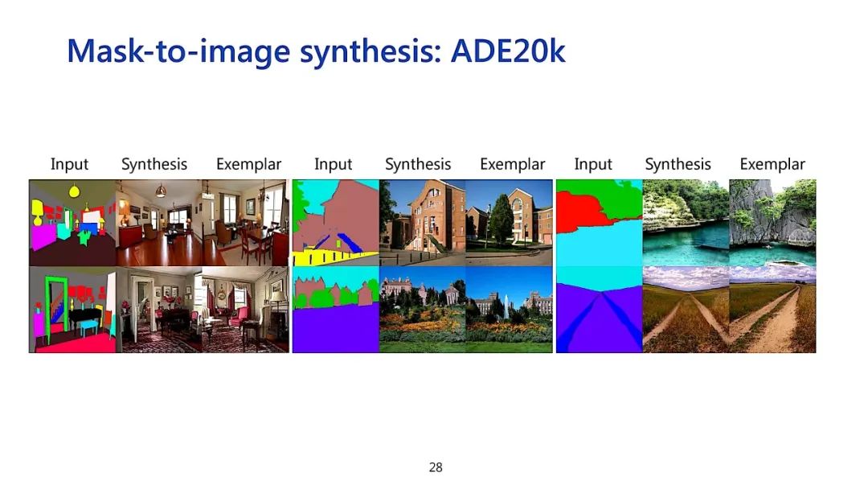Click 'Exemplar' label above the dining room photo
Screen dimensions: 868x489
[x=248, y=165]
